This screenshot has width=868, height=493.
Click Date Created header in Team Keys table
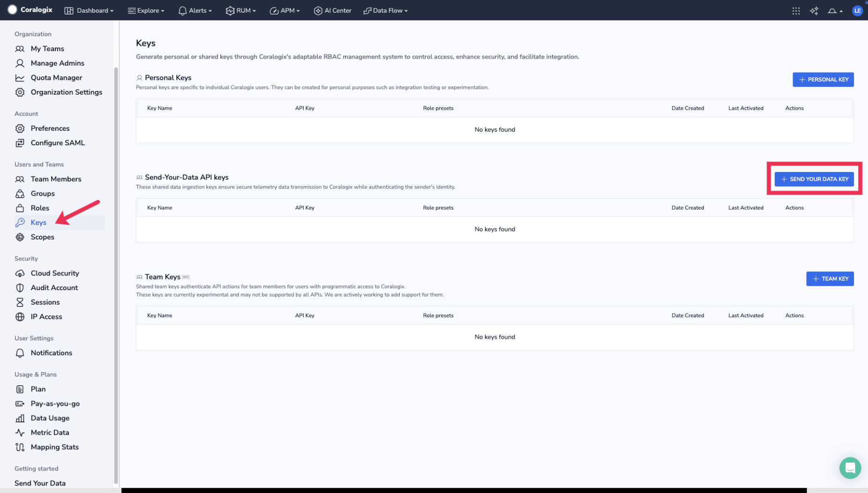(688, 315)
